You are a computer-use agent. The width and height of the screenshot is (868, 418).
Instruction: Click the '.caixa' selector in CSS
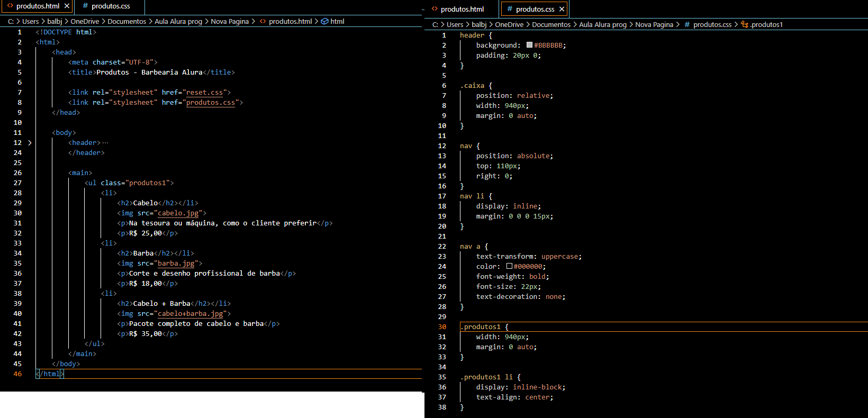pos(472,86)
